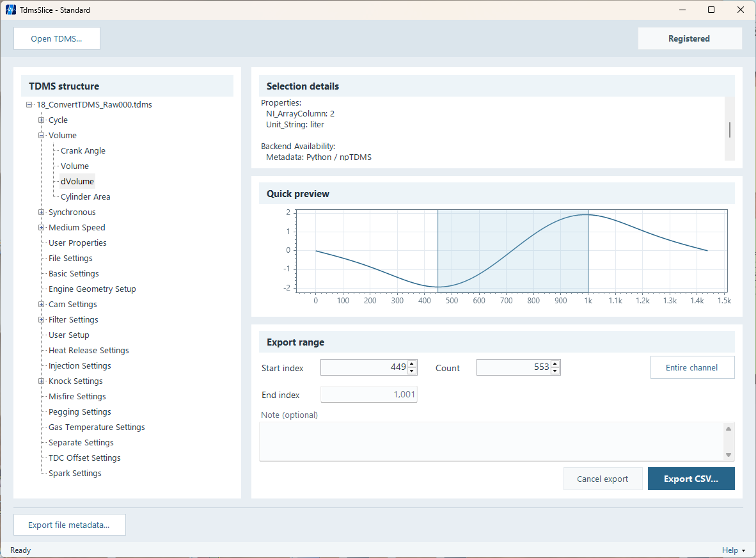This screenshot has width=756, height=558.
Task: Select the Synchronous tree item
Action: [72, 212]
